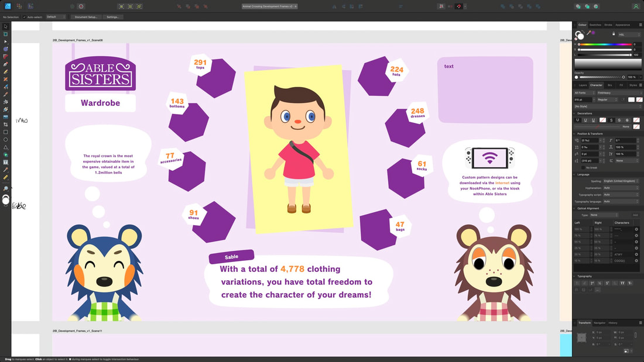
Task: Select the Pen tool
Action: (5, 64)
